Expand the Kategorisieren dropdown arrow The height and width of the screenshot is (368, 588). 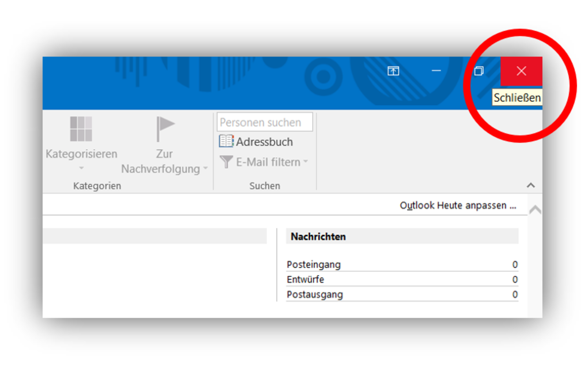click(81, 168)
